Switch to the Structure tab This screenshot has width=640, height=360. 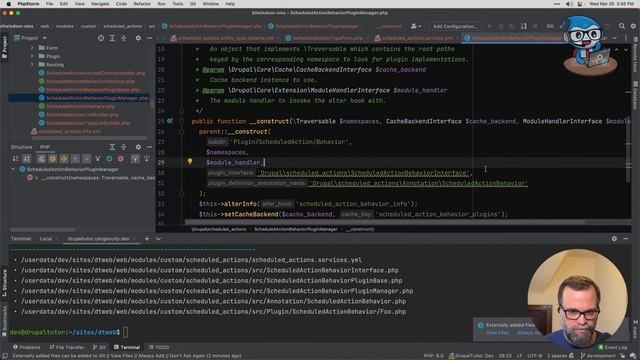pos(21,147)
